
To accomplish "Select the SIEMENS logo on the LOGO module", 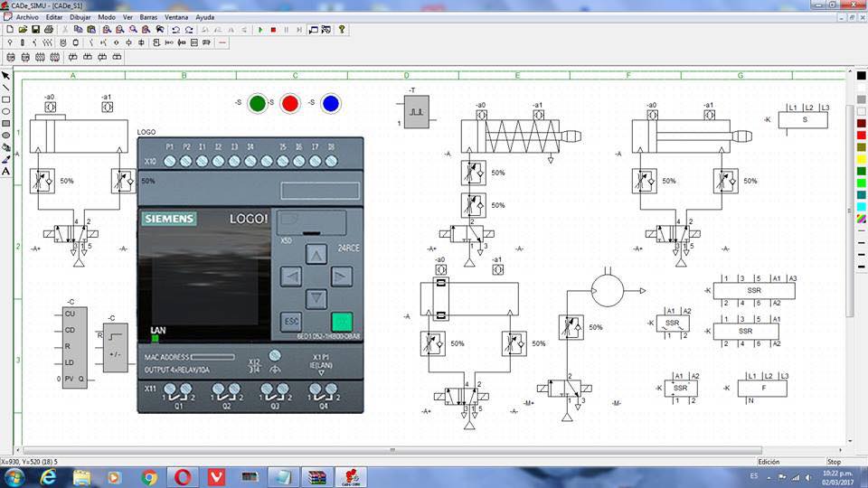I will pyautogui.click(x=169, y=219).
